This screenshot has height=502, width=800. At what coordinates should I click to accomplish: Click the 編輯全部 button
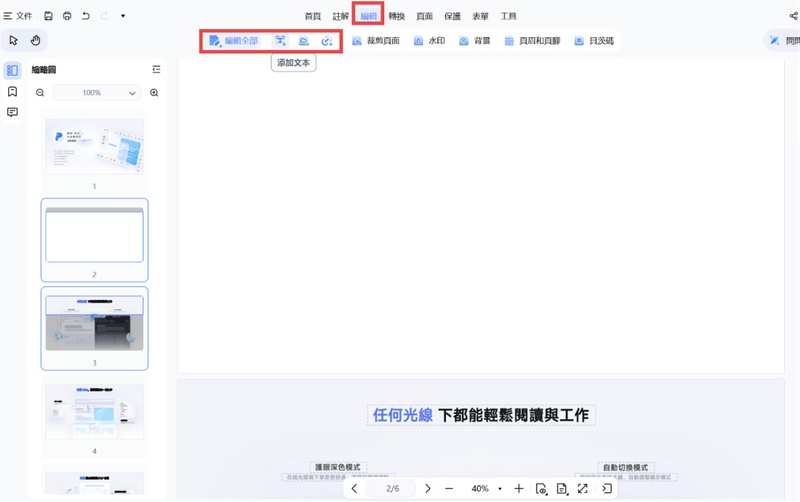point(234,40)
